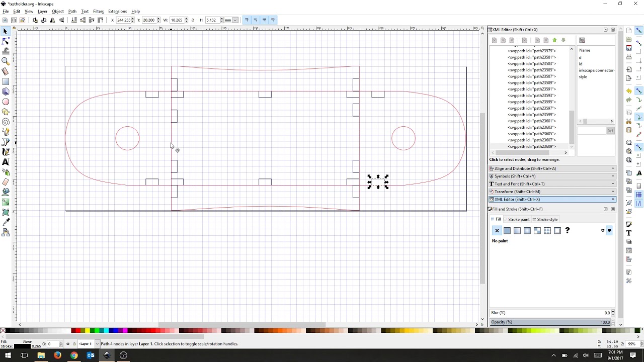Select the Pencil freehand tool
This screenshot has width=644, height=362.
(6, 132)
